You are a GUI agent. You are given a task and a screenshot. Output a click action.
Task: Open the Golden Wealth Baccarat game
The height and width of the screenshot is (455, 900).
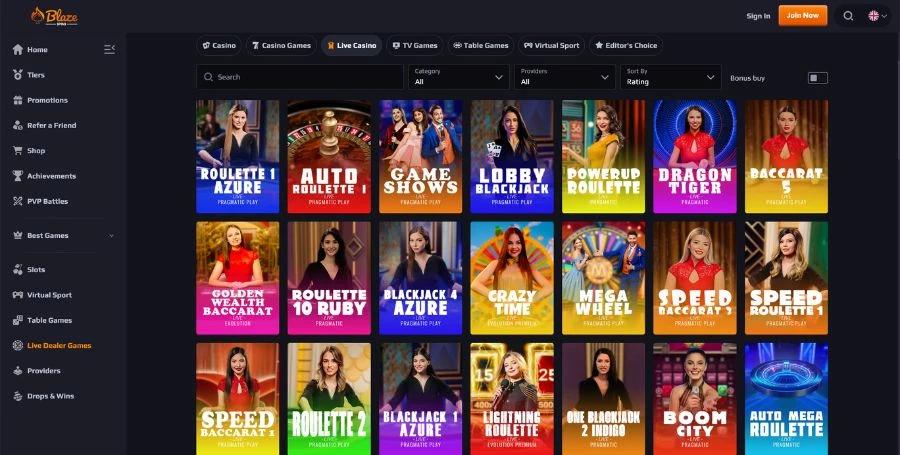[238, 278]
